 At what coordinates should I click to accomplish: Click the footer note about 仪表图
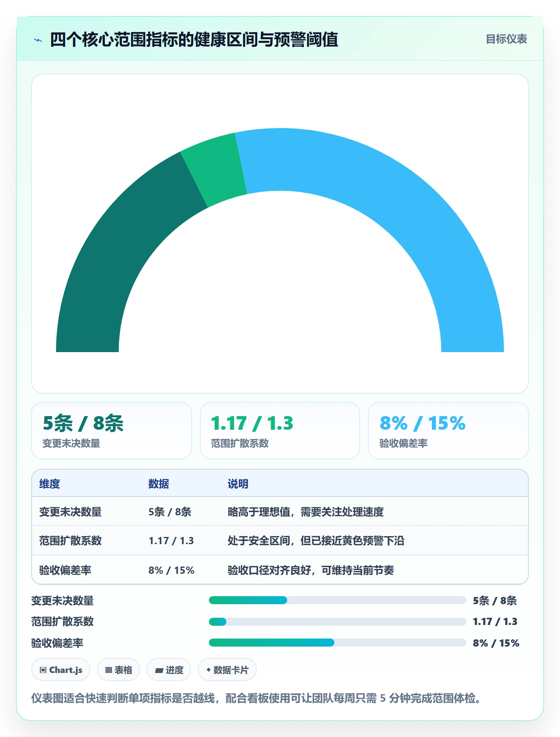point(256,698)
